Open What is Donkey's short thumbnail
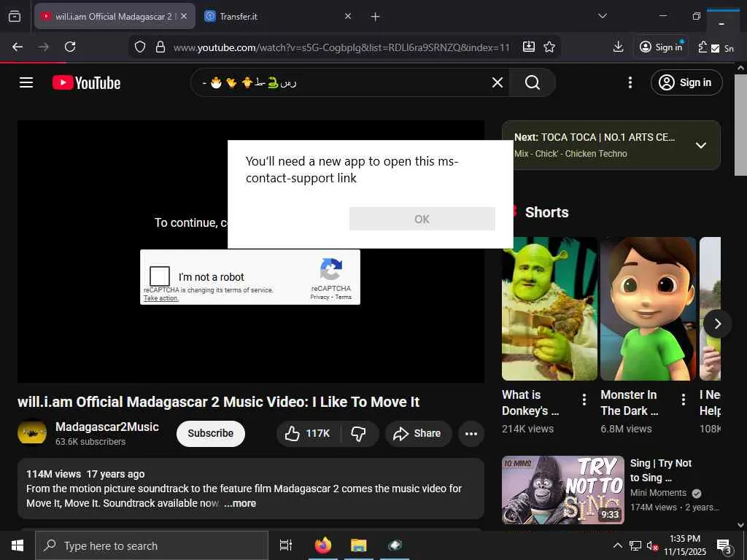 click(x=549, y=308)
